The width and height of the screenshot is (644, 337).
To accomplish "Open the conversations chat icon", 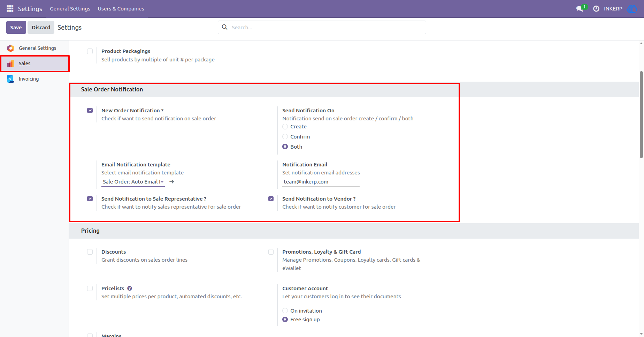I will click(580, 9).
